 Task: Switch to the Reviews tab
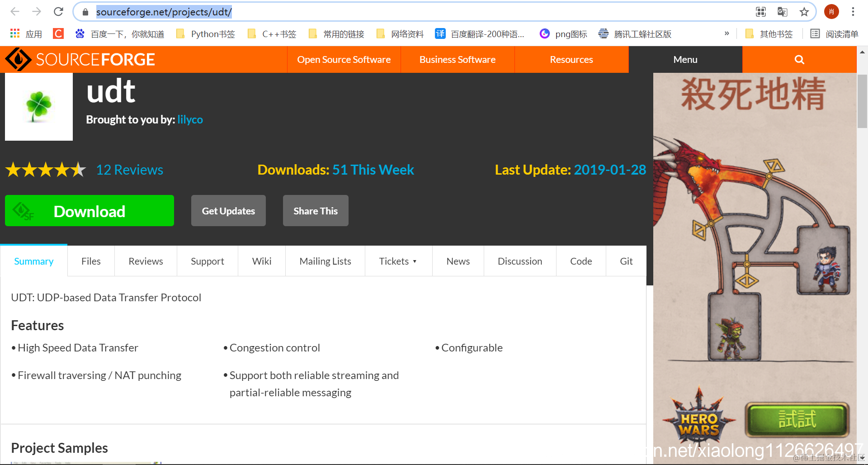(146, 261)
